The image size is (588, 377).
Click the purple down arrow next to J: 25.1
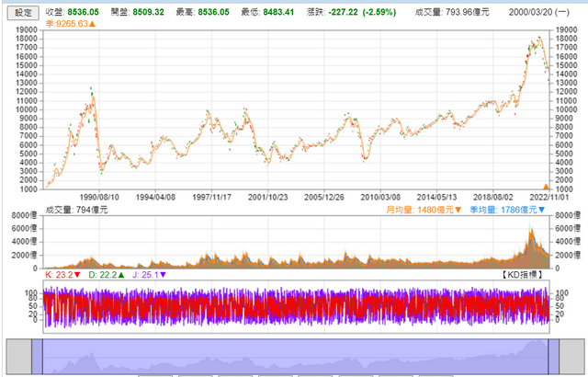(163, 275)
